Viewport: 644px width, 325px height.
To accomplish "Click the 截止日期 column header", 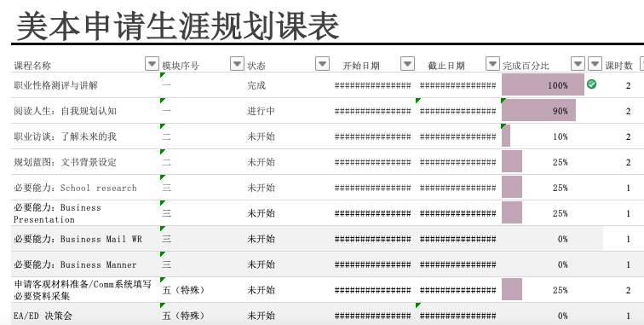I will [446, 66].
